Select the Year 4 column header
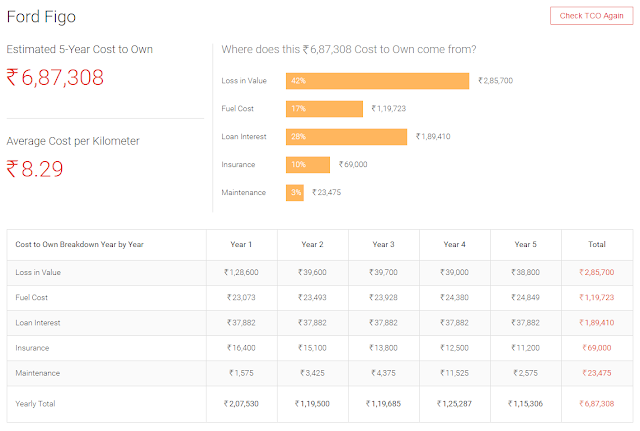Image resolution: width=640 pixels, height=431 pixels. pyautogui.click(x=454, y=245)
